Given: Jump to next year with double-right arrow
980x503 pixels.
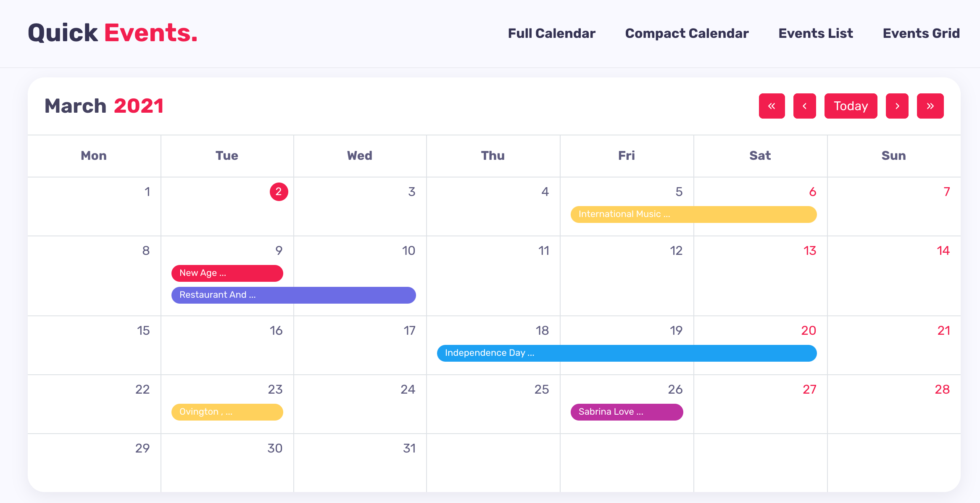Looking at the screenshot, I should (930, 106).
